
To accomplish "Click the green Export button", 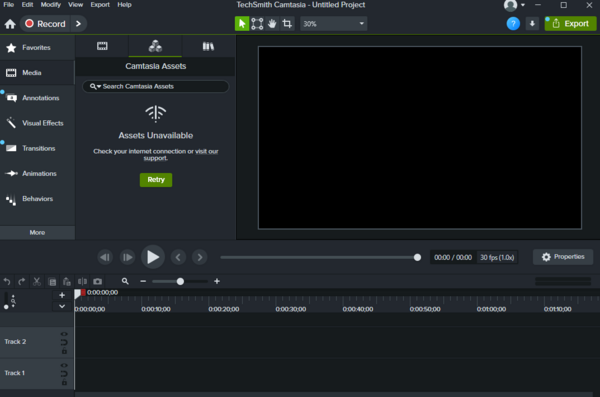I will [x=570, y=24].
